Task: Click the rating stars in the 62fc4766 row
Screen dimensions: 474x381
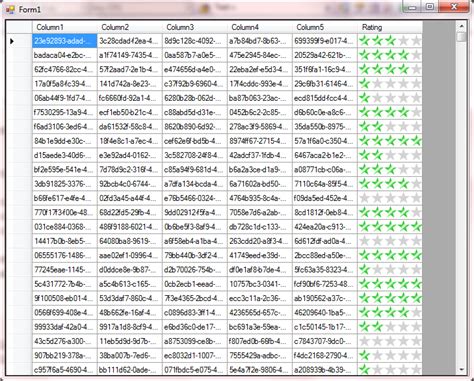Action: click(x=390, y=69)
